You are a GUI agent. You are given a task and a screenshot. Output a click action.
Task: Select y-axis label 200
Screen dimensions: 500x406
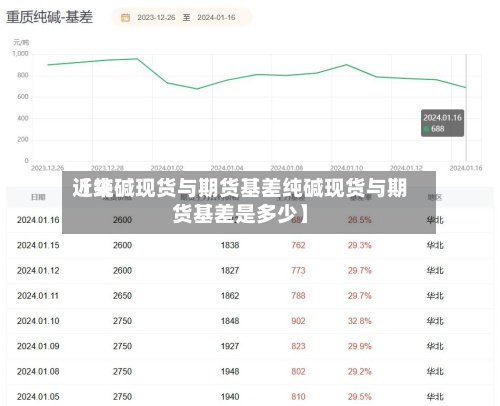click(x=23, y=140)
